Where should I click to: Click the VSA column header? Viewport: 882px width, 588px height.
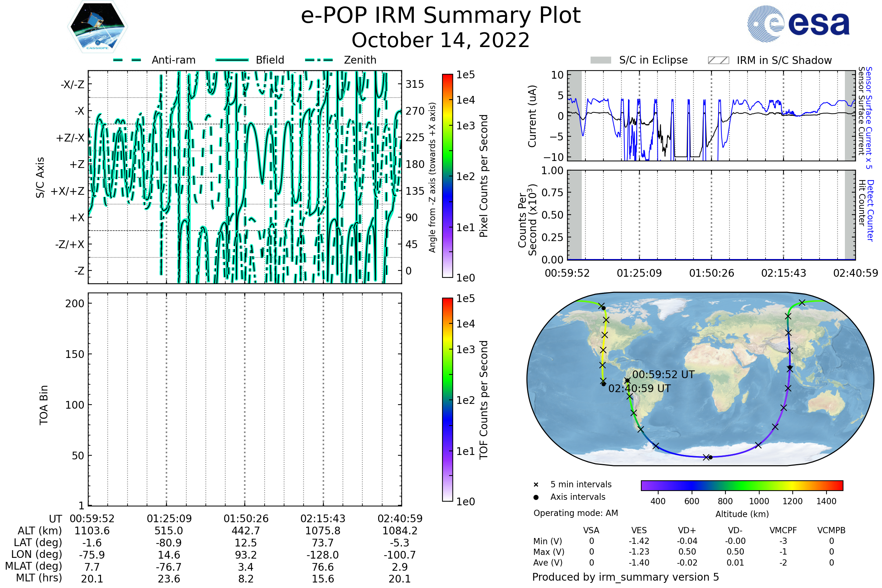(x=591, y=530)
